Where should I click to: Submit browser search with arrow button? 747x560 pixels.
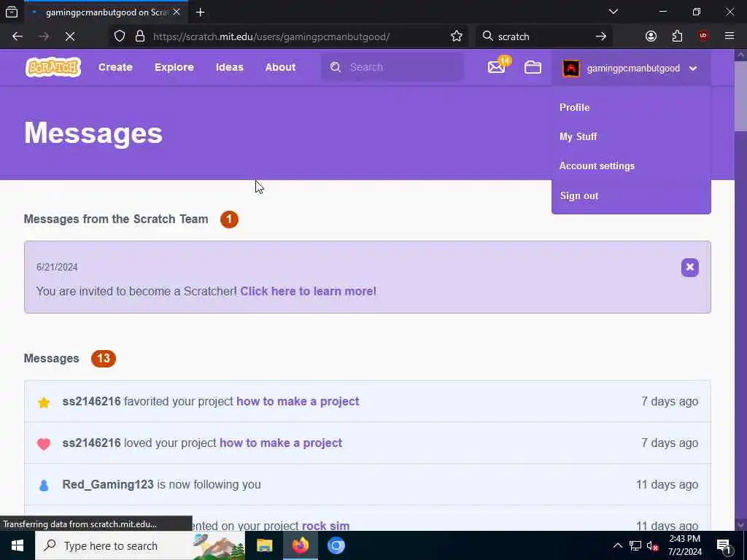click(x=601, y=36)
